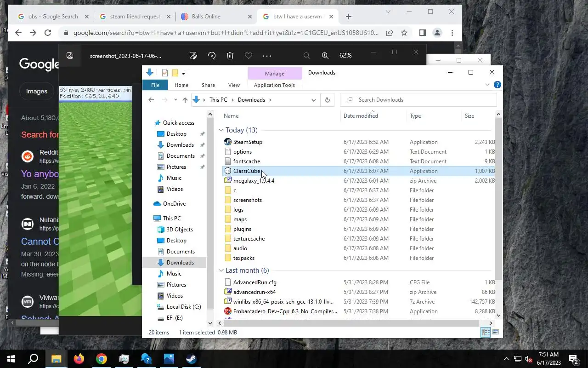Open the File menu in Explorer

[155, 85]
